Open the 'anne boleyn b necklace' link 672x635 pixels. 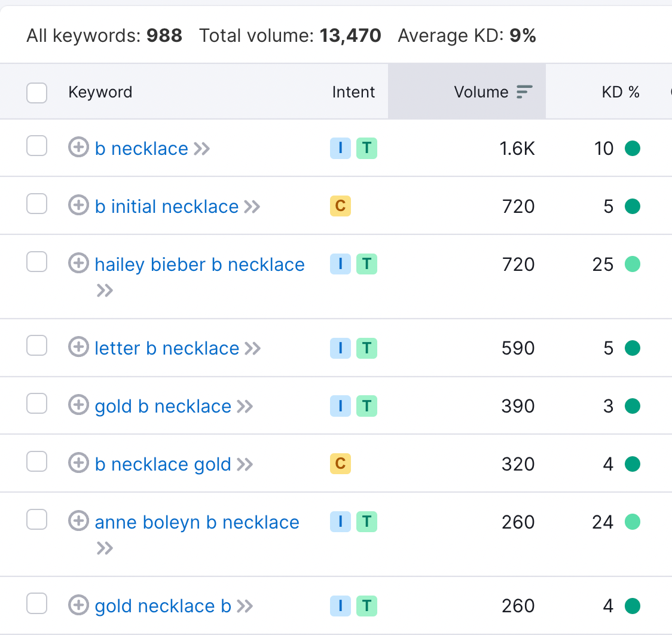pos(197,523)
